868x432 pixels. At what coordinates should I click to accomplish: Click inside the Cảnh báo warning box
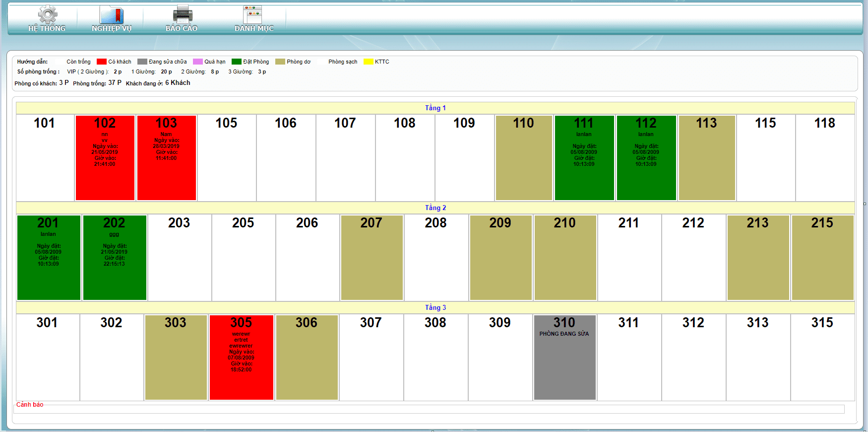(429, 409)
